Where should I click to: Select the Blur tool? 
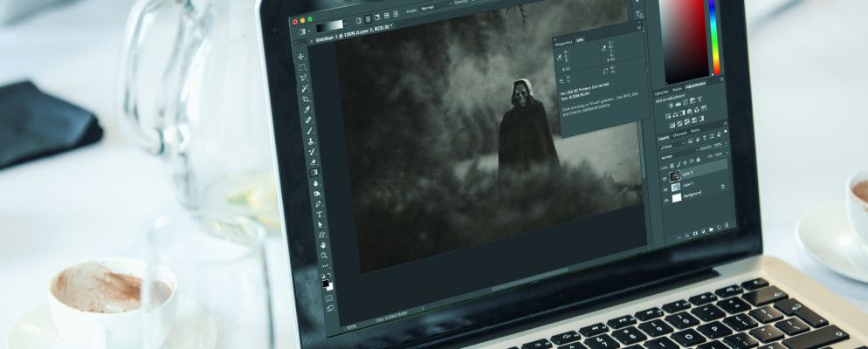coord(316,182)
